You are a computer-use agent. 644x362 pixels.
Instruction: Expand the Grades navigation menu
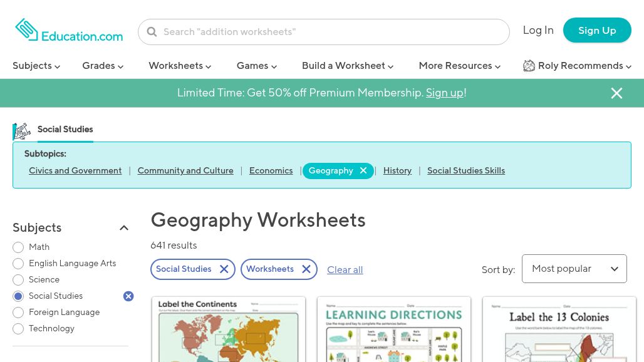[103, 66]
